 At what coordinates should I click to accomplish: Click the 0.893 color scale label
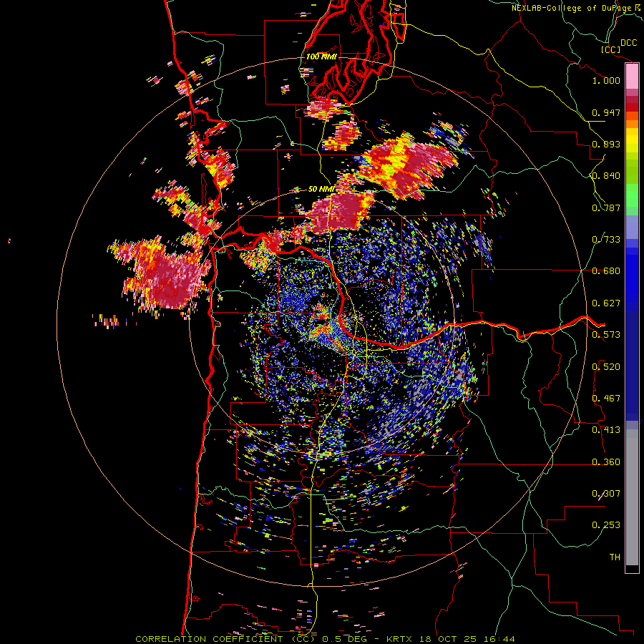click(x=606, y=144)
